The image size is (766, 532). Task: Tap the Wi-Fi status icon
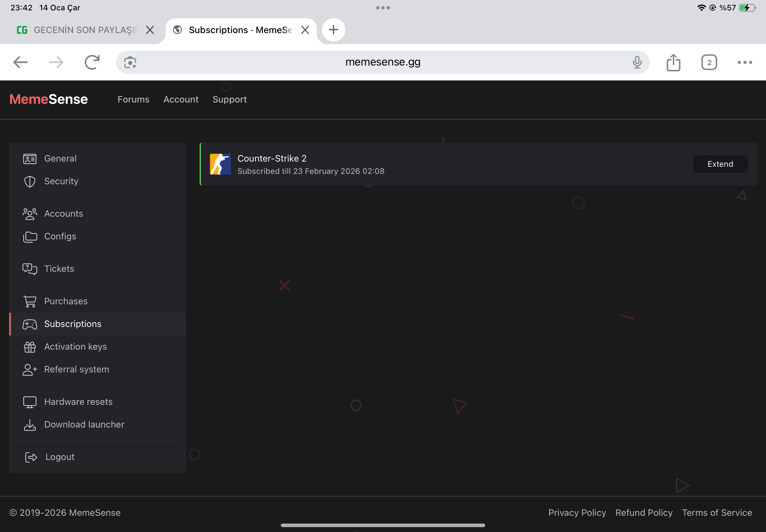[x=702, y=8]
